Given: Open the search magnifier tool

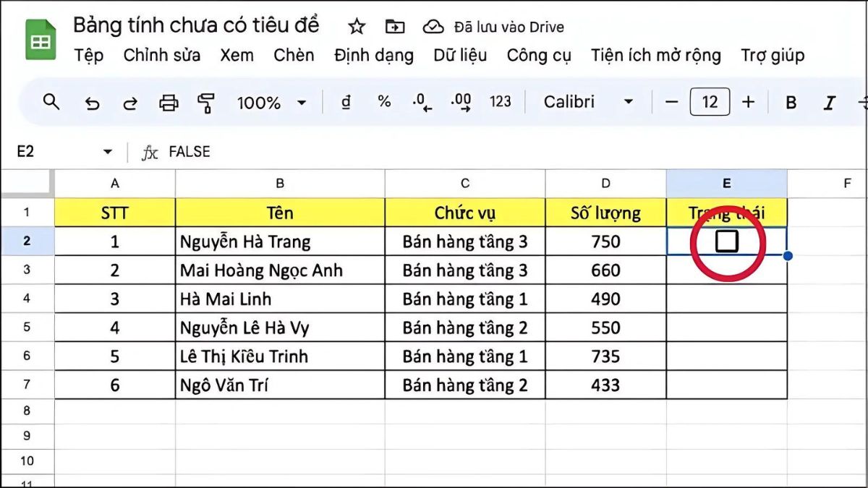Looking at the screenshot, I should tap(51, 102).
